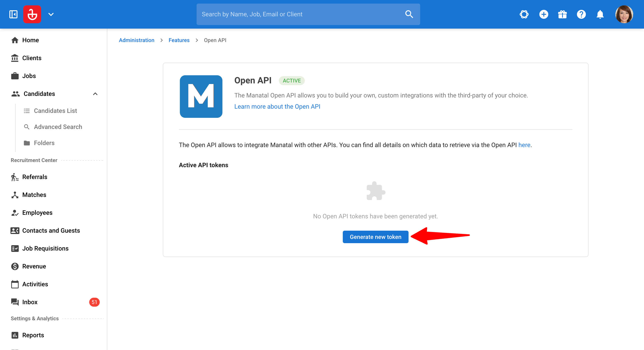
Task: Click the Active API tokens heading
Action: pyautogui.click(x=203, y=165)
